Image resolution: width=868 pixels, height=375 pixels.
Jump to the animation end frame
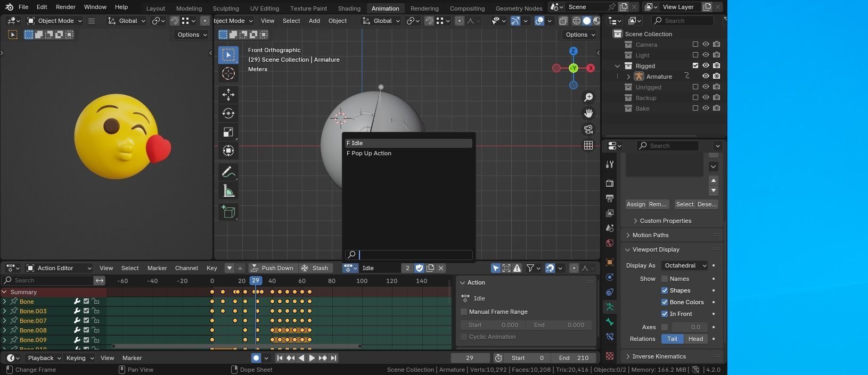(x=333, y=358)
